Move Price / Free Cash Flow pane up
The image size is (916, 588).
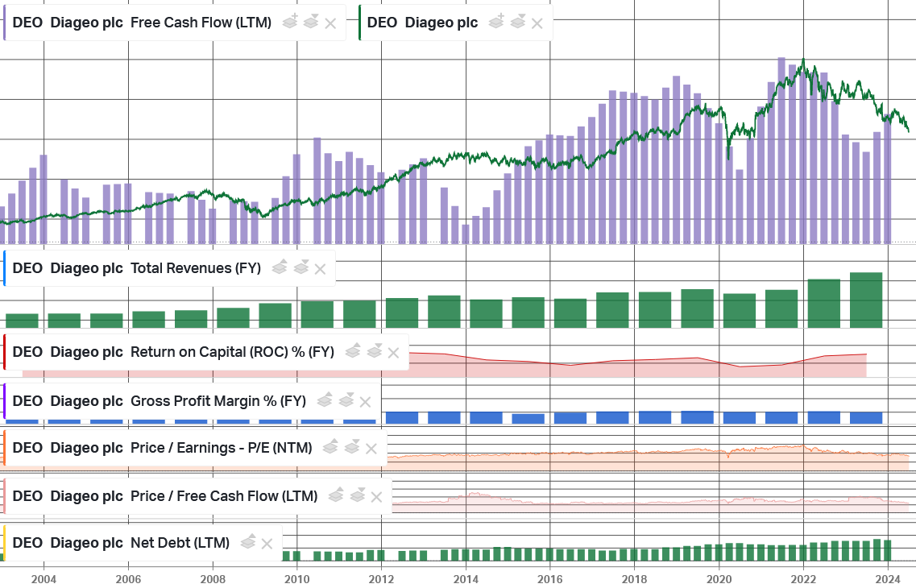336,495
